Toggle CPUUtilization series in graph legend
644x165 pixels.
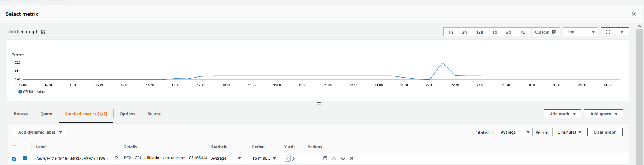tap(32, 92)
